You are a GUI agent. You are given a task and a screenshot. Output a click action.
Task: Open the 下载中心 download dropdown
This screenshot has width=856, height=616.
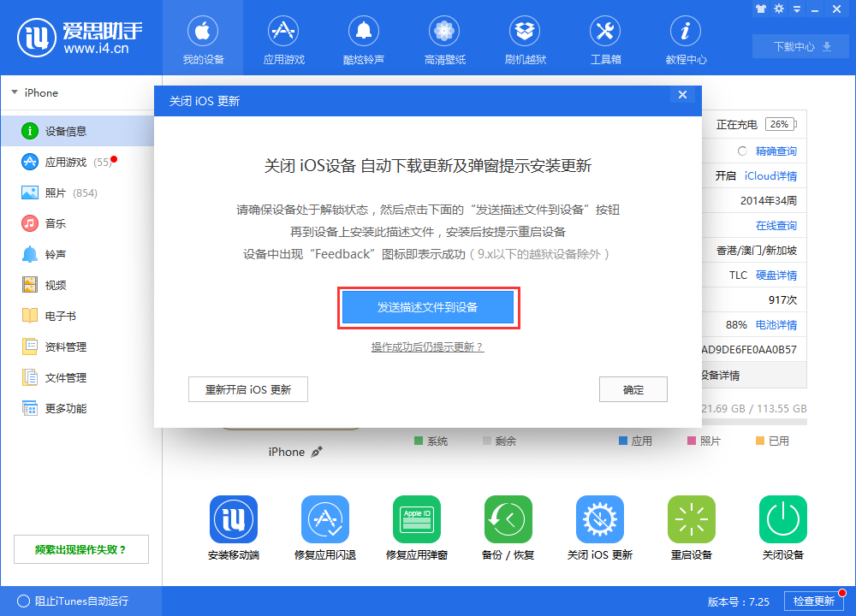pos(800,46)
